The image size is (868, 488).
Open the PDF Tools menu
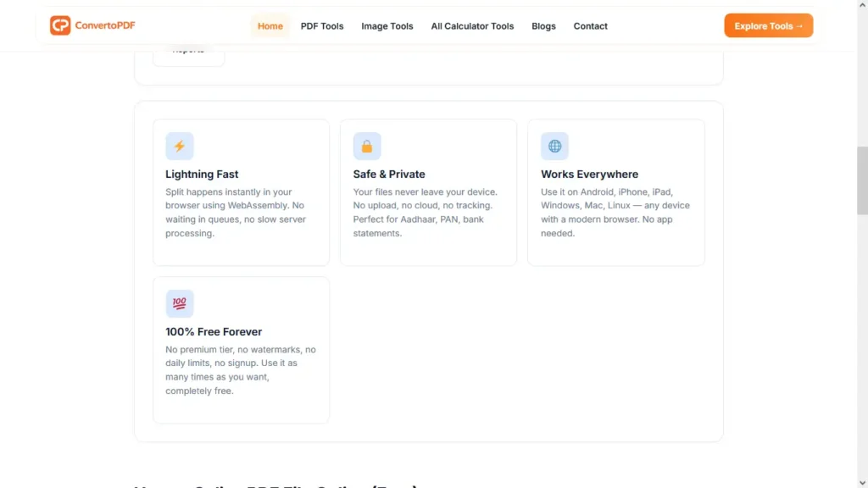pyautogui.click(x=322, y=26)
